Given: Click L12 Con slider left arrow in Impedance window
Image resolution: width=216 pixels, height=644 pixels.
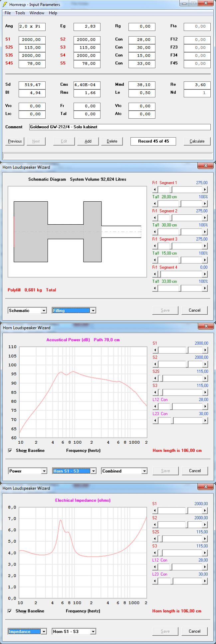Looking at the screenshot, I should 155,567.
